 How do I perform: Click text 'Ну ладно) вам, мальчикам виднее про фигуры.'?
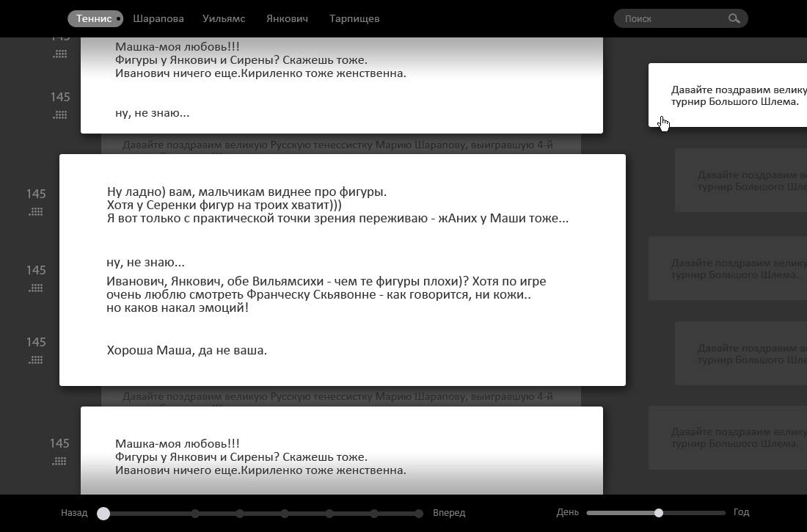[x=247, y=192]
